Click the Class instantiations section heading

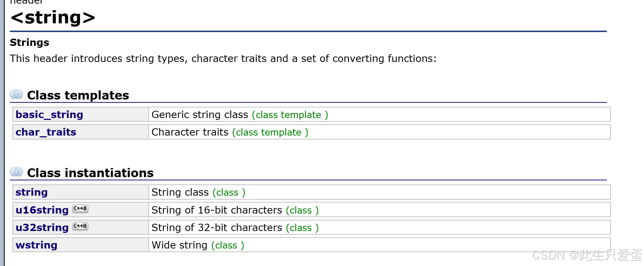[x=90, y=173]
